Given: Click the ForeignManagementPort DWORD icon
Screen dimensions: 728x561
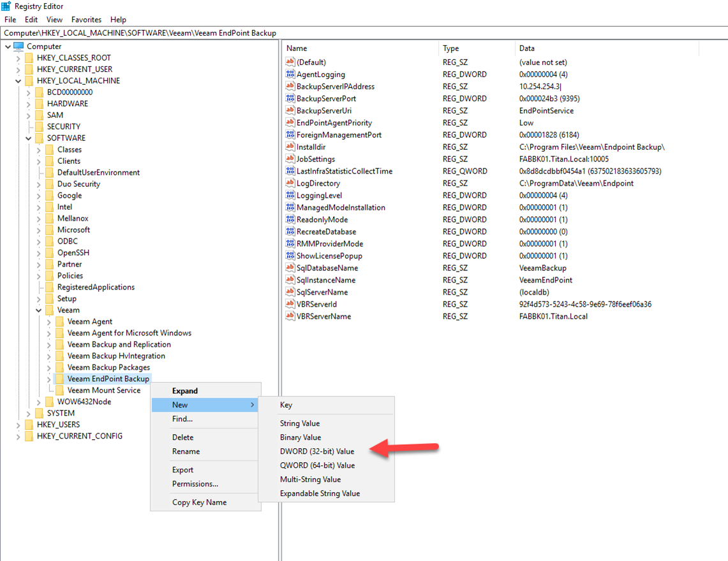Looking at the screenshot, I should 290,135.
